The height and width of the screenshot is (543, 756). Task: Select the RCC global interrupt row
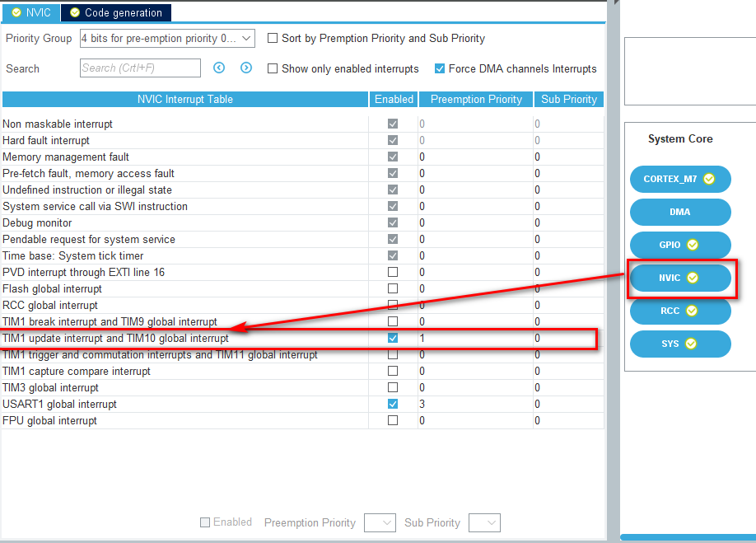303,305
